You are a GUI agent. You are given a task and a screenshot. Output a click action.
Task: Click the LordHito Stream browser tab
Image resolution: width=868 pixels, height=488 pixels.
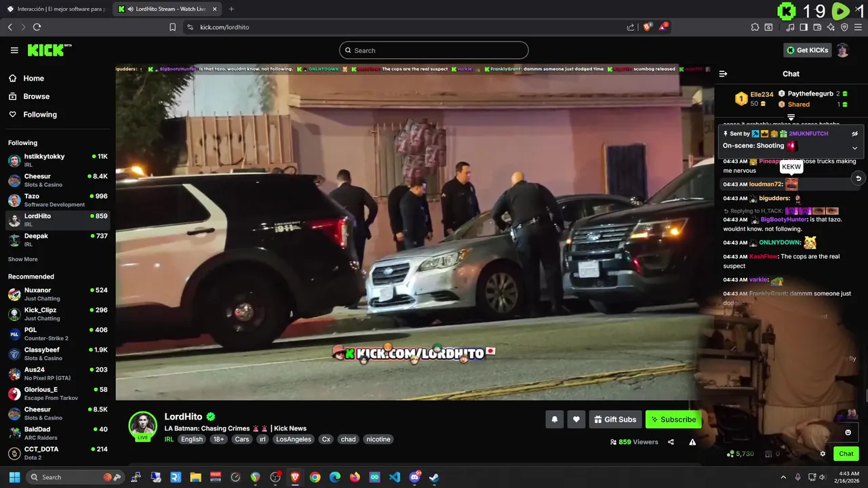(x=167, y=9)
